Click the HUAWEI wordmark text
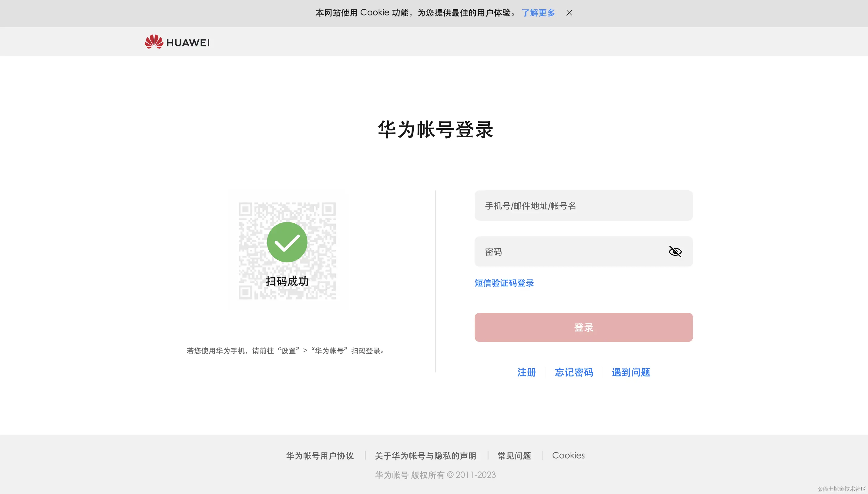This screenshot has width=868, height=494. pyautogui.click(x=188, y=43)
